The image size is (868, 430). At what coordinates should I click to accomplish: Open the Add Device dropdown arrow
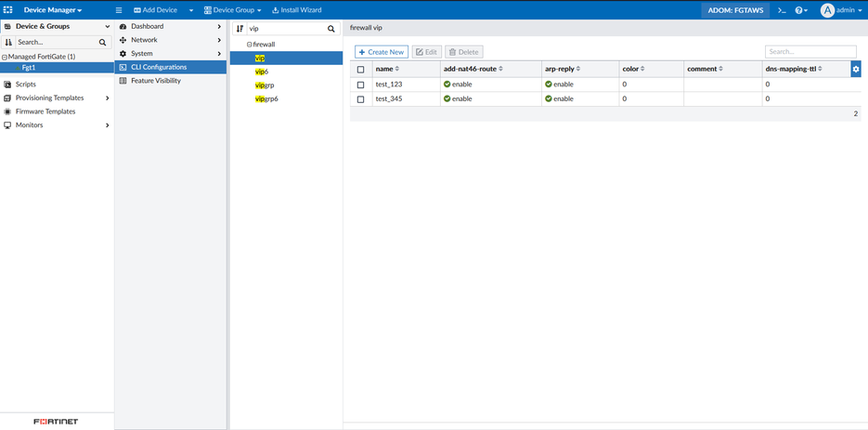[x=191, y=10]
